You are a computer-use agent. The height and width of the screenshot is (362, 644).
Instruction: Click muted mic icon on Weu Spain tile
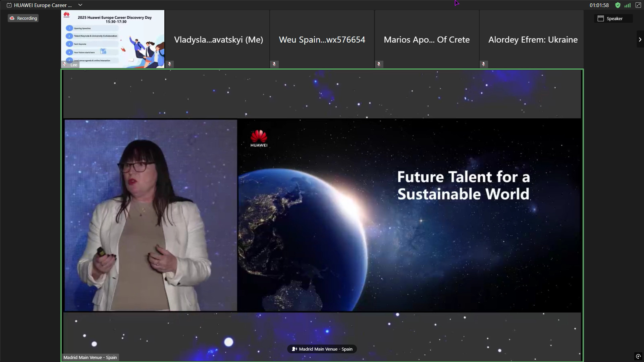274,64
